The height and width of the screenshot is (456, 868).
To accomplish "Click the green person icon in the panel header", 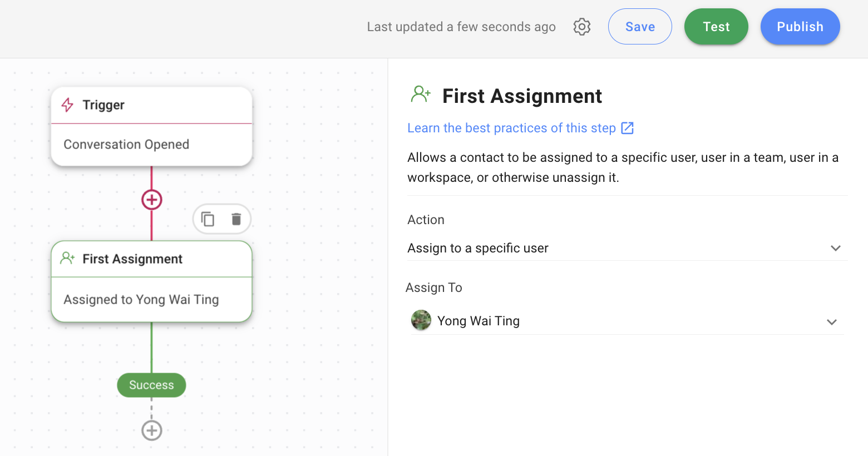I will coord(421,94).
